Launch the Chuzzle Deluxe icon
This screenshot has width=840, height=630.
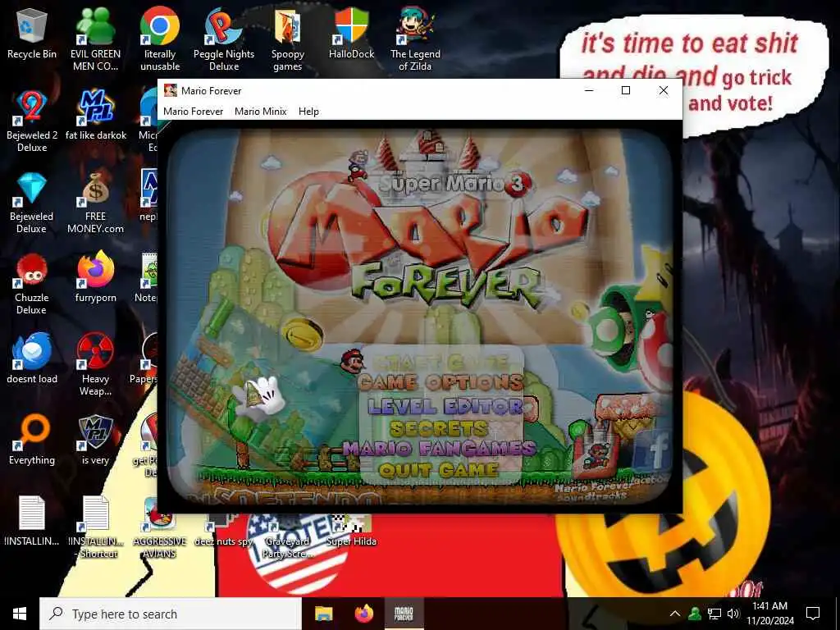(x=32, y=283)
